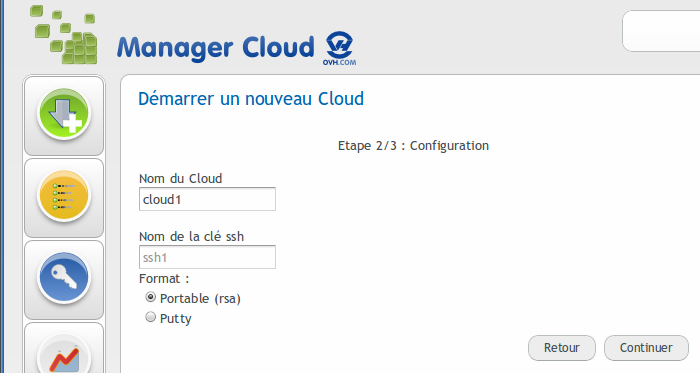This screenshot has height=373, width=700.
Task: Open the statistics chart sidebar icon
Action: [64, 355]
